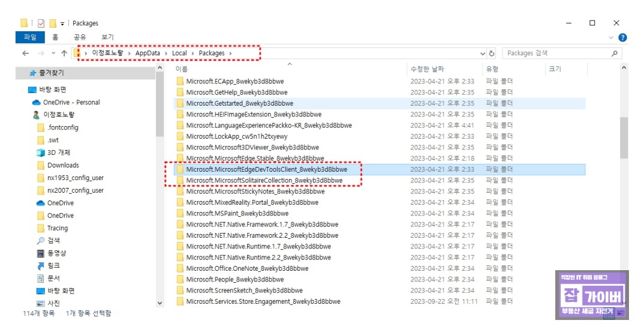The width and height of the screenshot is (644, 335).
Task: Select Microsoft.ECApp_8wekyb3d8bbwe folder
Action: [235, 82]
